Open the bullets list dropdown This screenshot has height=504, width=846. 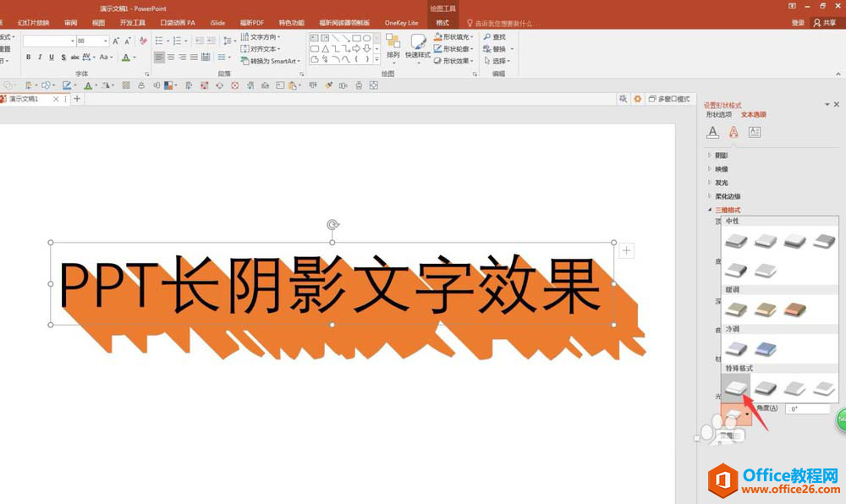tap(168, 41)
